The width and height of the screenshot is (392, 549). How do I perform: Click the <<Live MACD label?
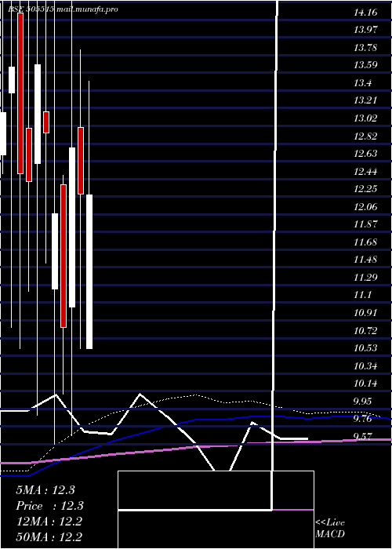[x=330, y=529]
